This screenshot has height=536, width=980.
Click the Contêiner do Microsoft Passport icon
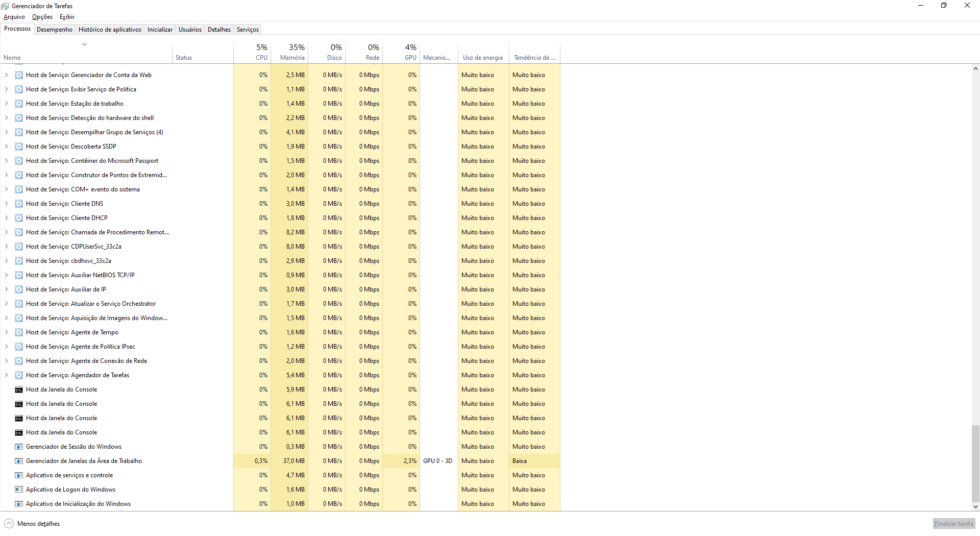coord(19,161)
